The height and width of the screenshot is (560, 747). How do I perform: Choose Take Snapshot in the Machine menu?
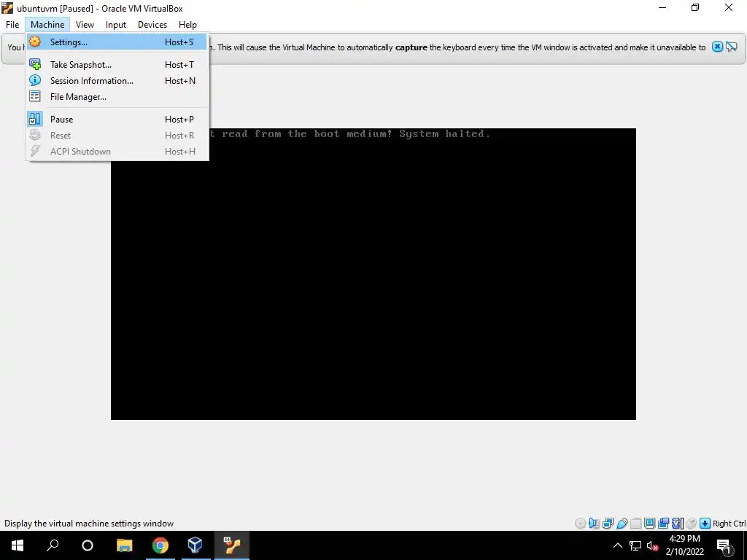[x=117, y=64]
